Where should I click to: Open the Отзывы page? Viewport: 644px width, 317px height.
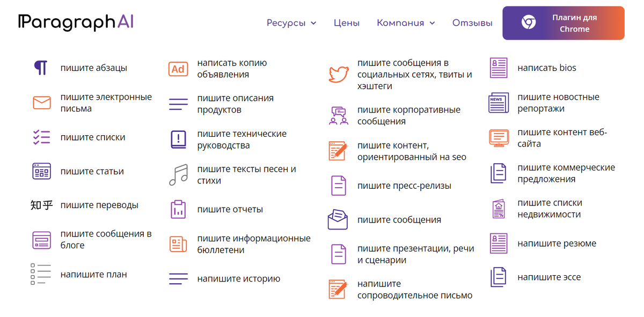pyautogui.click(x=472, y=23)
